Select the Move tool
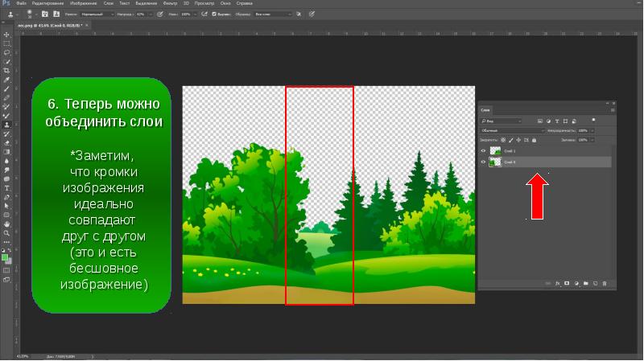 6,35
